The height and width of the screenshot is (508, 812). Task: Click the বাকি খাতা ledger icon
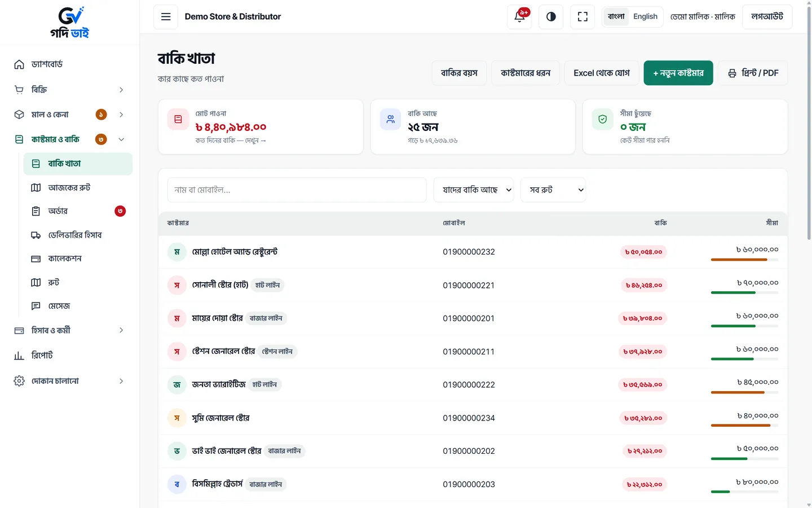click(x=36, y=164)
